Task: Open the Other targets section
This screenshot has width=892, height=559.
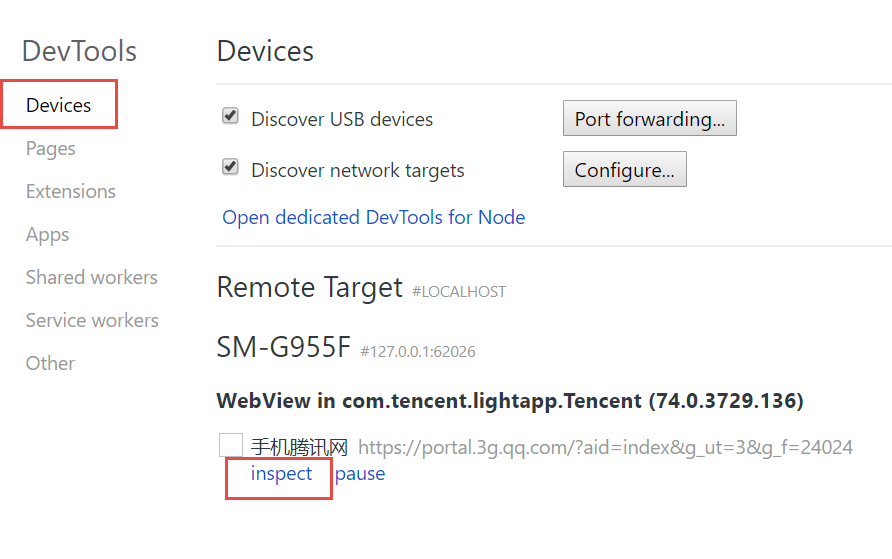Action: pos(50,363)
